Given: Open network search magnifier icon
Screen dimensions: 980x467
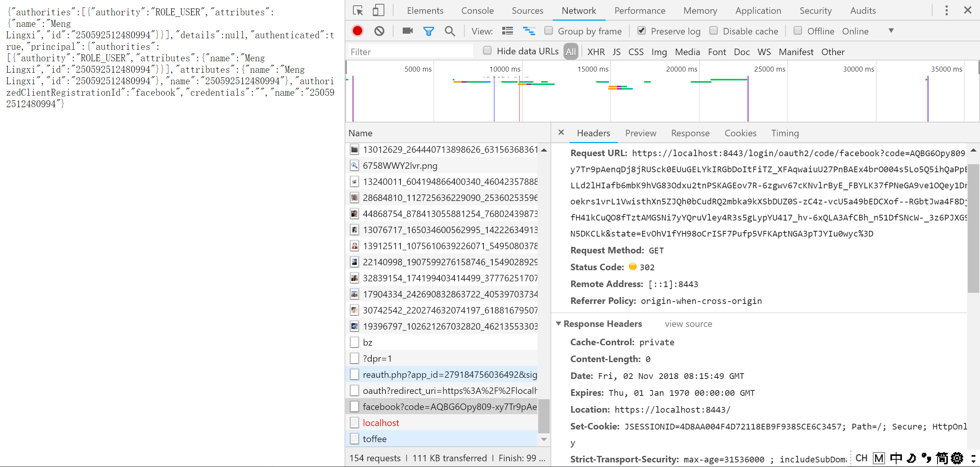Looking at the screenshot, I should (x=450, y=31).
